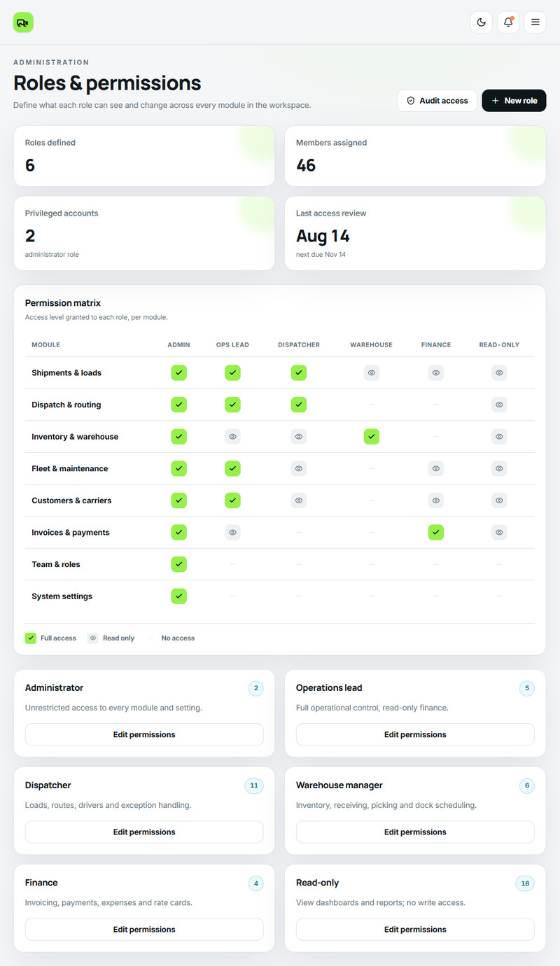Edit permissions for the Dispatcher role
The width and height of the screenshot is (560, 966).
click(144, 832)
